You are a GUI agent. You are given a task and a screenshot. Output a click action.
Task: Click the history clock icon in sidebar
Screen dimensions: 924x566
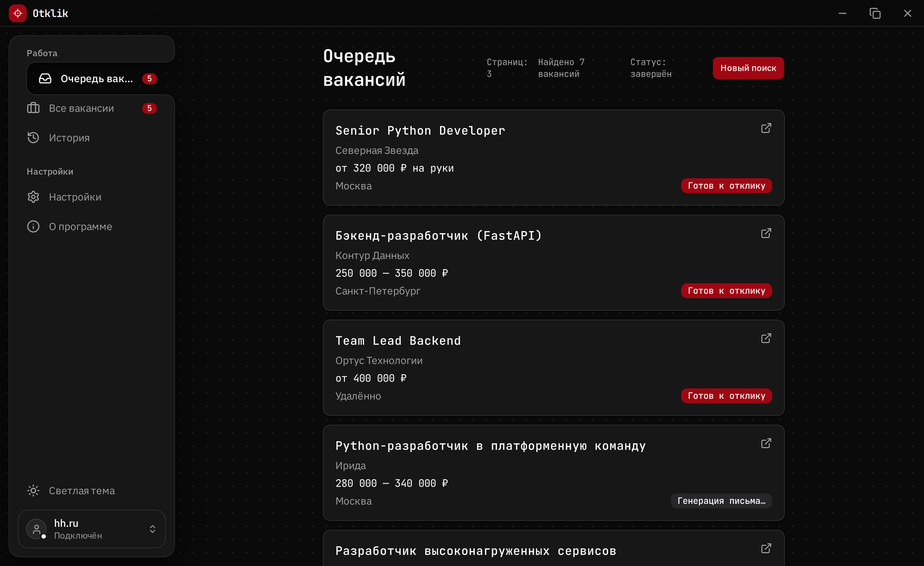tap(33, 138)
